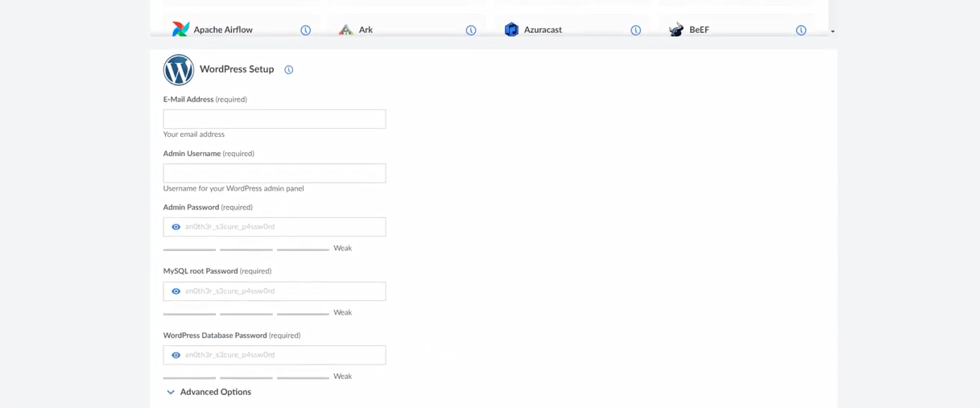
Task: Click the WordPress logo in setup header
Action: [179, 70]
